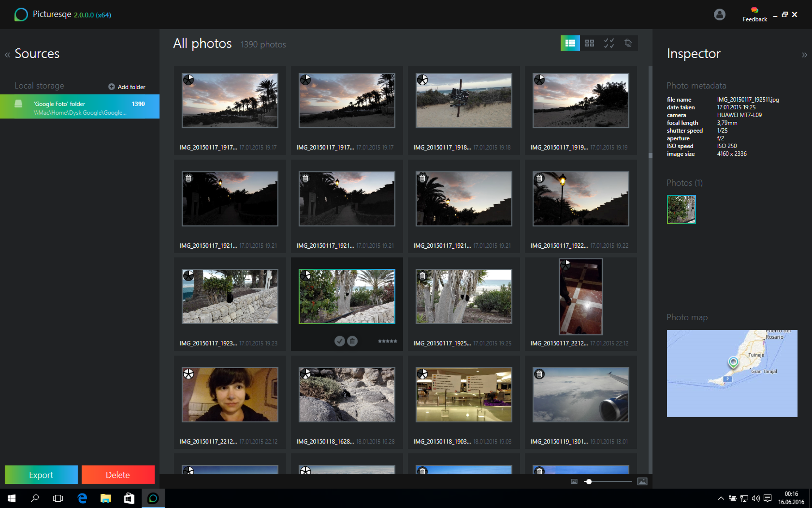Toggle trash flag on IMG_20150119_1301 airplane photo
This screenshot has height=508, width=812.
(539, 374)
